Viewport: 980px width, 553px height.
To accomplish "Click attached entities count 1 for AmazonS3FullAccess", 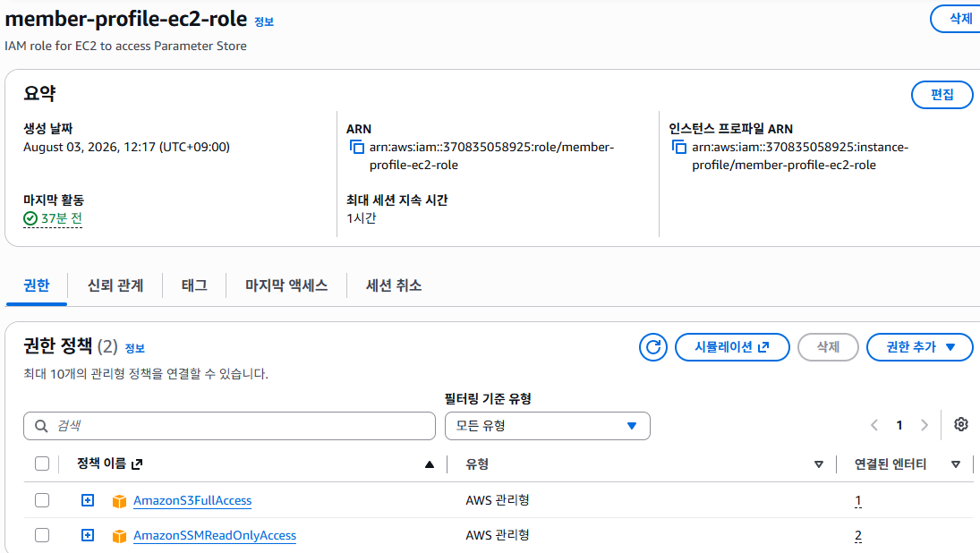I will click(858, 501).
